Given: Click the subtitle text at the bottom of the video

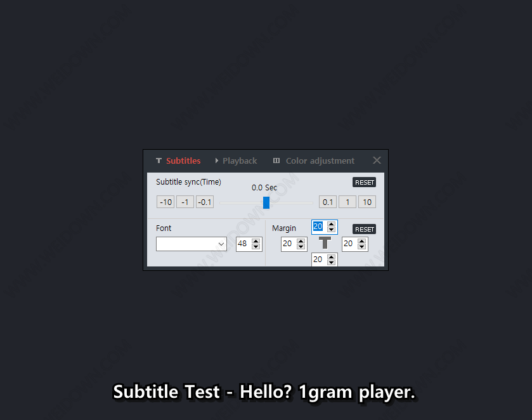Looking at the screenshot, I should pos(264,392).
